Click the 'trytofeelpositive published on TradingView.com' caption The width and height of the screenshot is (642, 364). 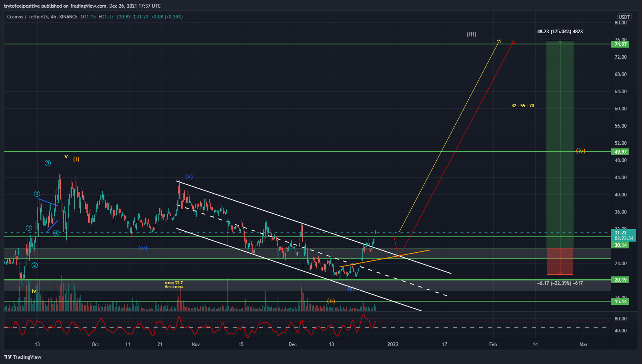pos(56,6)
